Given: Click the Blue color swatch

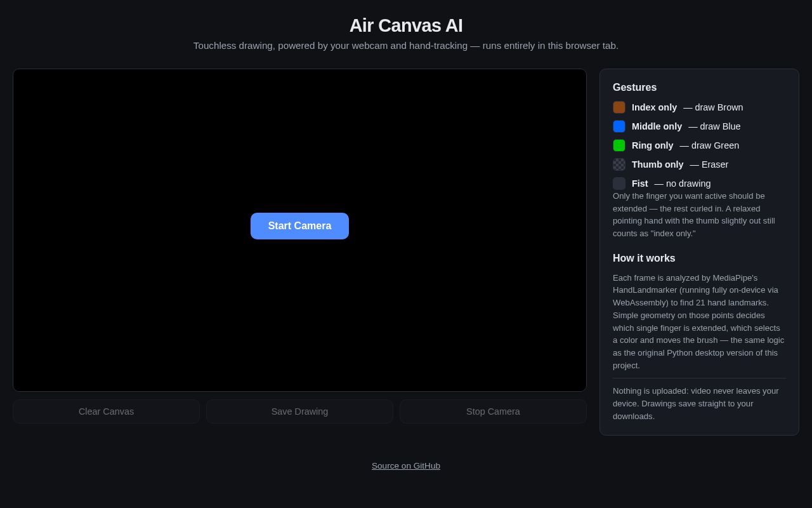Looking at the screenshot, I should tap(619, 126).
